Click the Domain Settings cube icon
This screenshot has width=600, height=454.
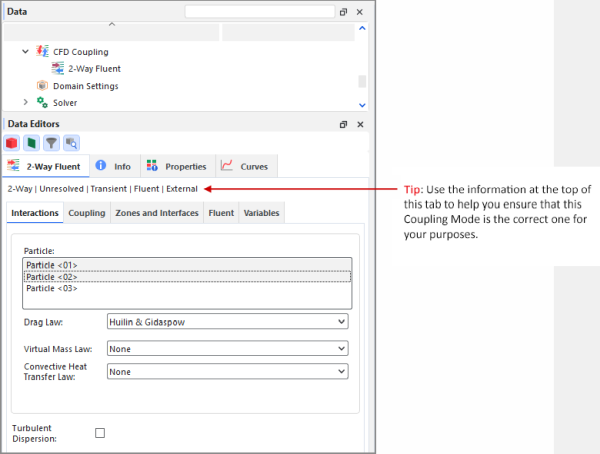(x=42, y=85)
